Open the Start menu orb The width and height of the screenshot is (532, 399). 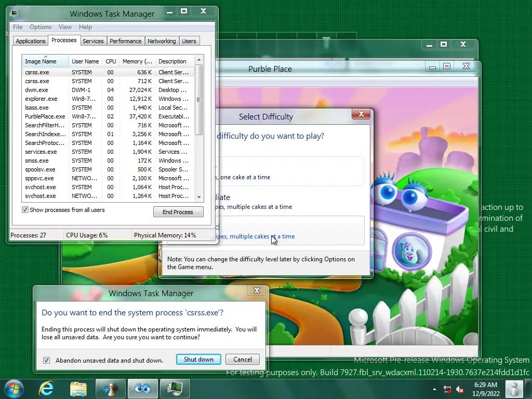(x=14, y=389)
